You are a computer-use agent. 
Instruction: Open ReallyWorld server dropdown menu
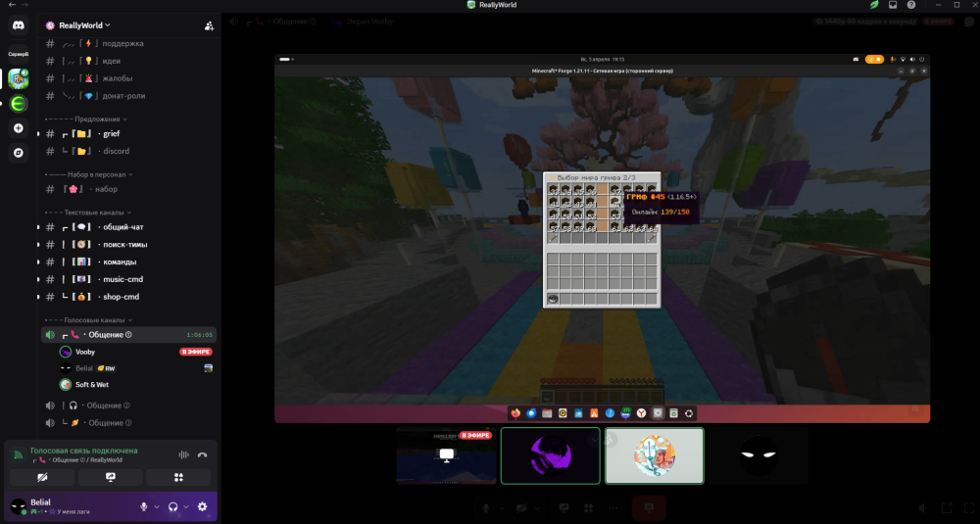pyautogui.click(x=85, y=25)
